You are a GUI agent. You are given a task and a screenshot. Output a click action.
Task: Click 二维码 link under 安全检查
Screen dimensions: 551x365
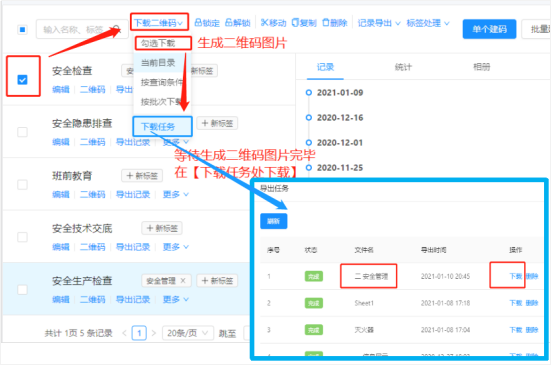[x=92, y=90]
